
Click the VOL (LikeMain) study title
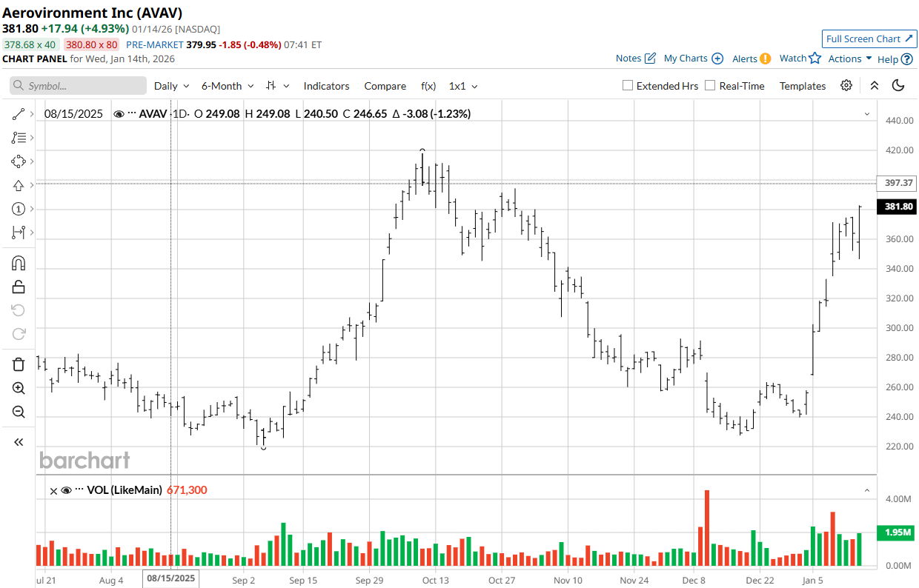click(x=125, y=490)
